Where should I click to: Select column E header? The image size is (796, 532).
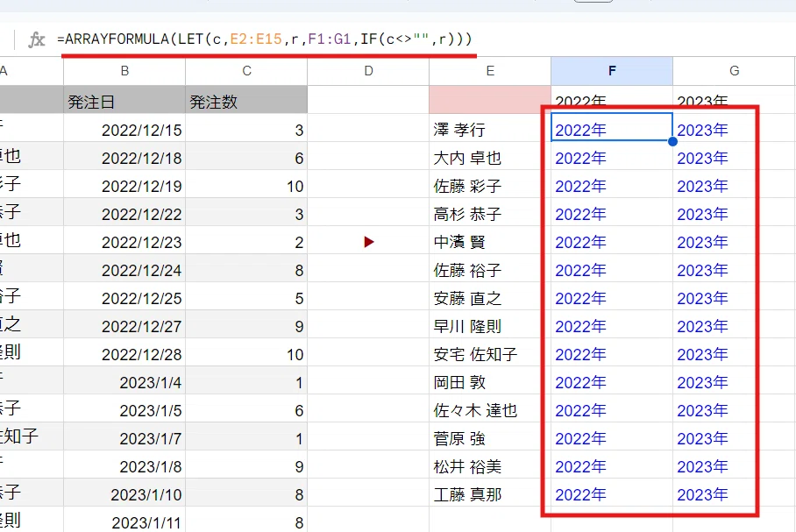[x=490, y=71]
